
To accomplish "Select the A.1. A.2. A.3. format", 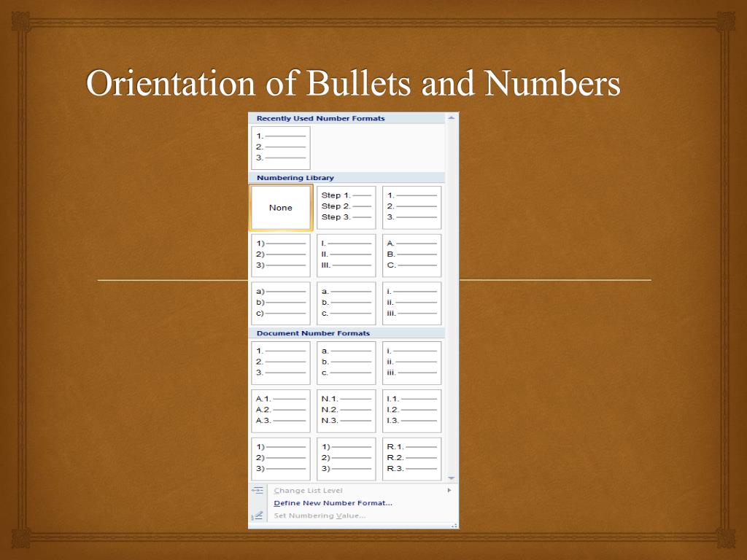I will point(281,411).
